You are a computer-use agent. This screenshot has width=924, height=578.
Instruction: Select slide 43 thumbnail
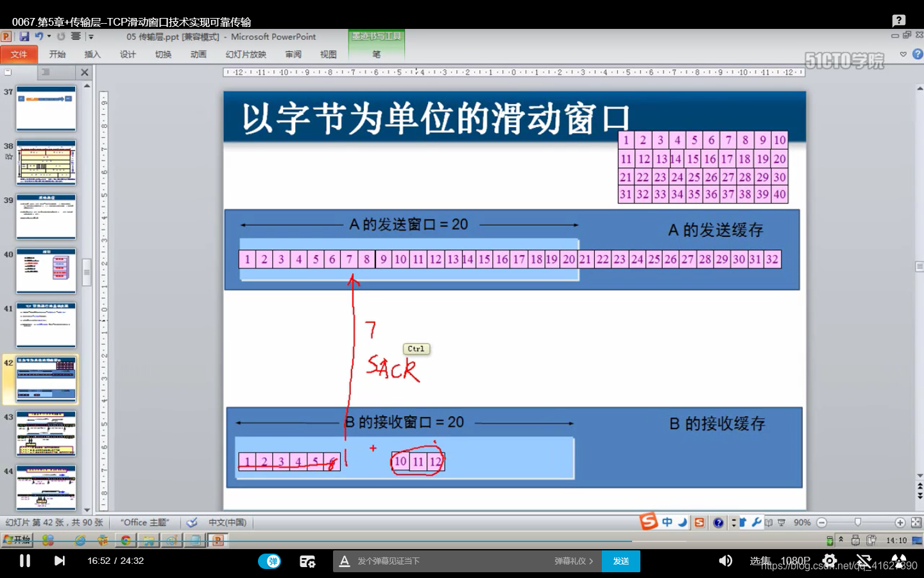point(46,433)
